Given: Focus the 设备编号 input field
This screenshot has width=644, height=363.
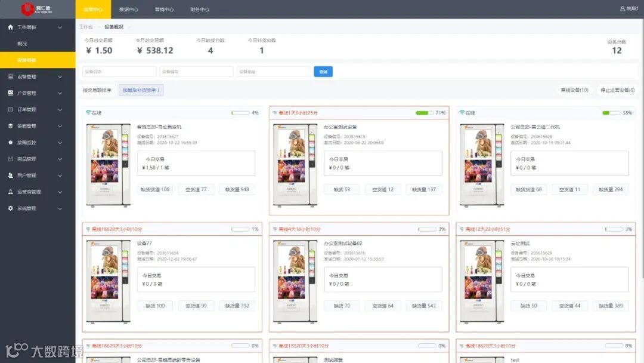Looking at the screenshot, I should [196, 72].
